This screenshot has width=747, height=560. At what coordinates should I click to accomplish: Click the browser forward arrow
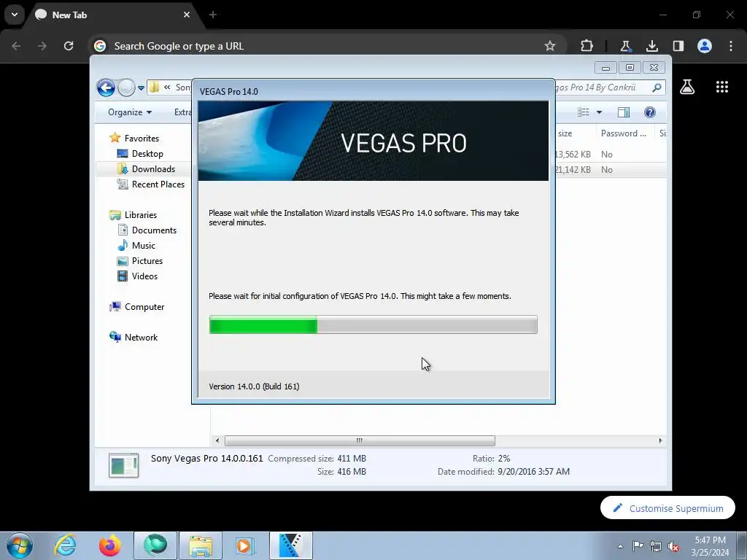click(42, 46)
